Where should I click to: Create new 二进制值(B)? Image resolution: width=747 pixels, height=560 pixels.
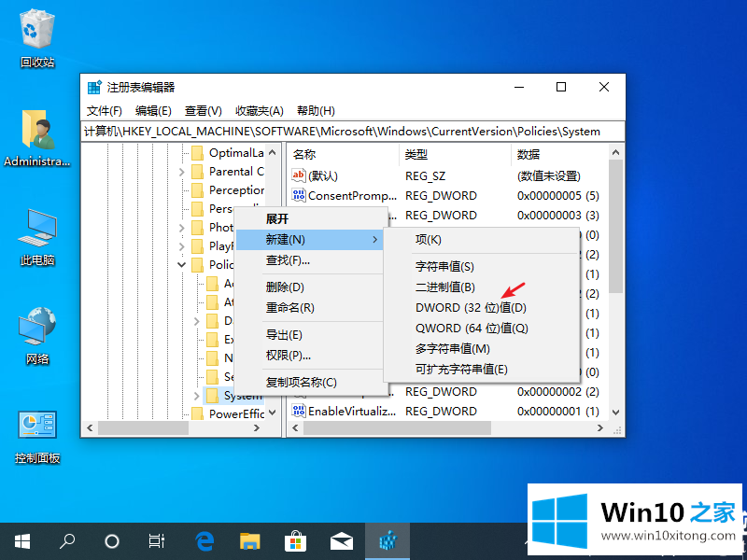[482, 287]
